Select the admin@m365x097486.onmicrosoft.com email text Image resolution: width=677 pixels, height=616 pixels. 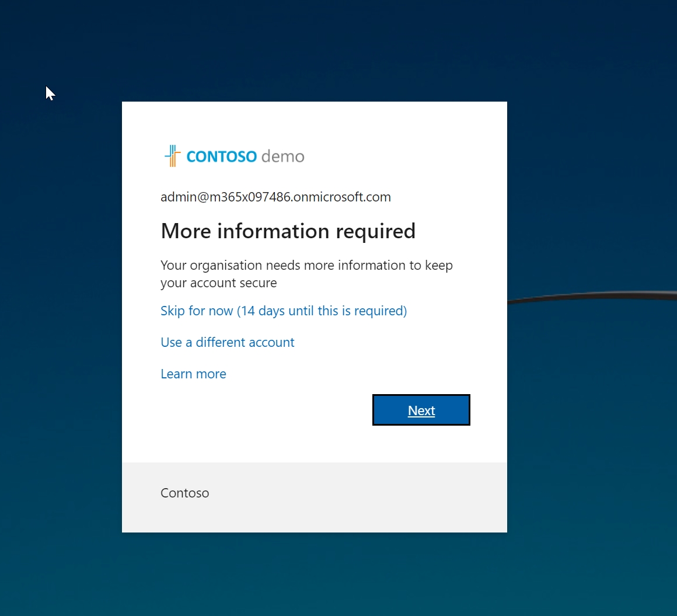click(x=276, y=197)
